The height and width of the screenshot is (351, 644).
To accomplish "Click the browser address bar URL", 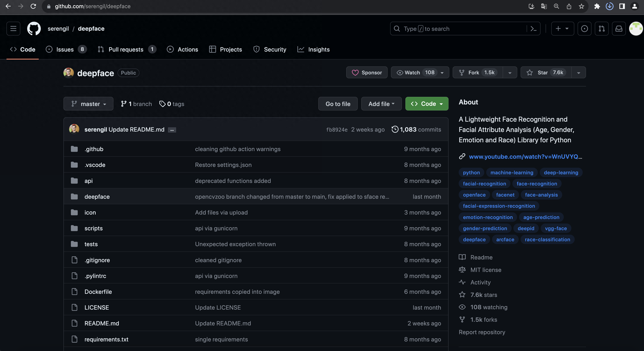I will 93,6.
